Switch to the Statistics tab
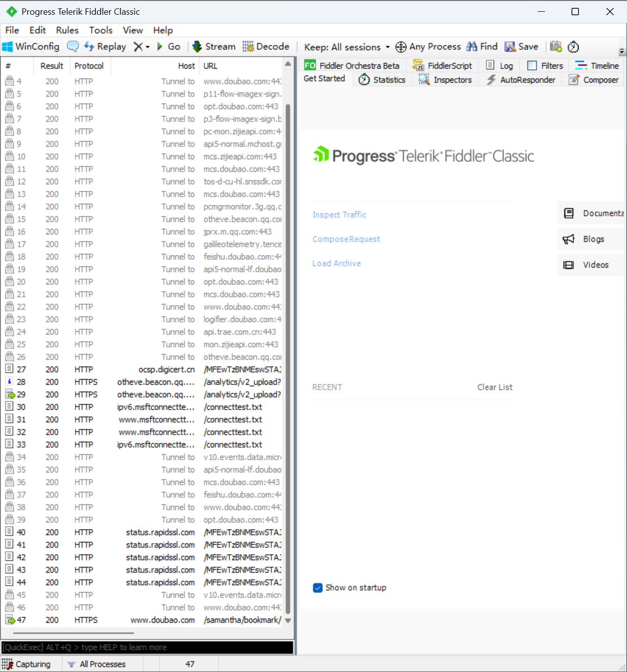Viewport: 627px width, 672px height. pyautogui.click(x=382, y=80)
